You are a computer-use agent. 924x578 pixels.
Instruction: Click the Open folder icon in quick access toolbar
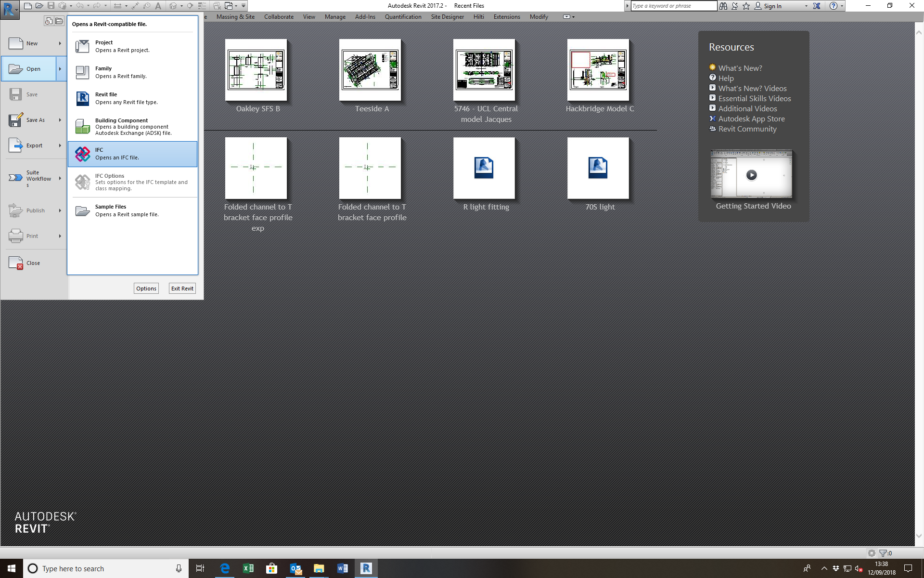(39, 6)
